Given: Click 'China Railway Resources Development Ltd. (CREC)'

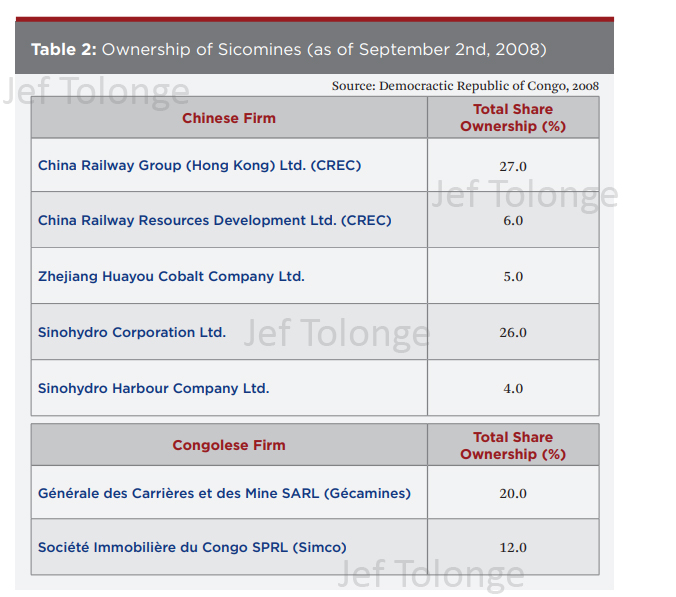Looking at the screenshot, I should pos(215,220).
